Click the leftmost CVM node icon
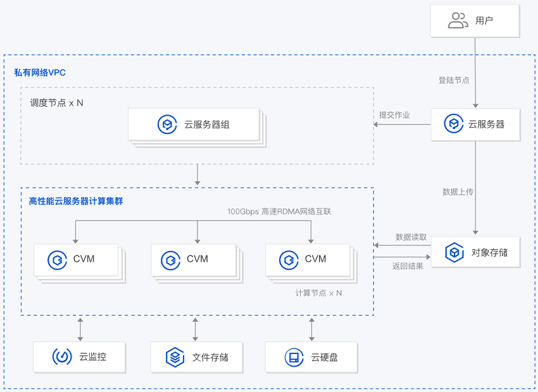The image size is (538, 392). click(58, 259)
